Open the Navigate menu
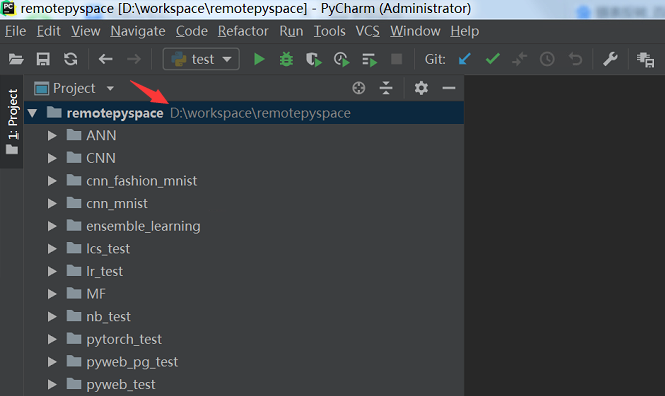The image size is (665, 396). (x=138, y=31)
